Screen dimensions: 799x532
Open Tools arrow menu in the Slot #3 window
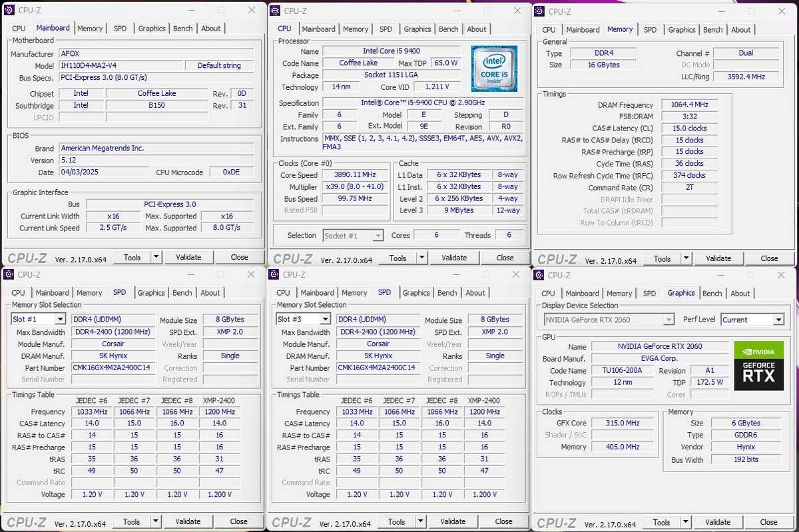point(420,521)
